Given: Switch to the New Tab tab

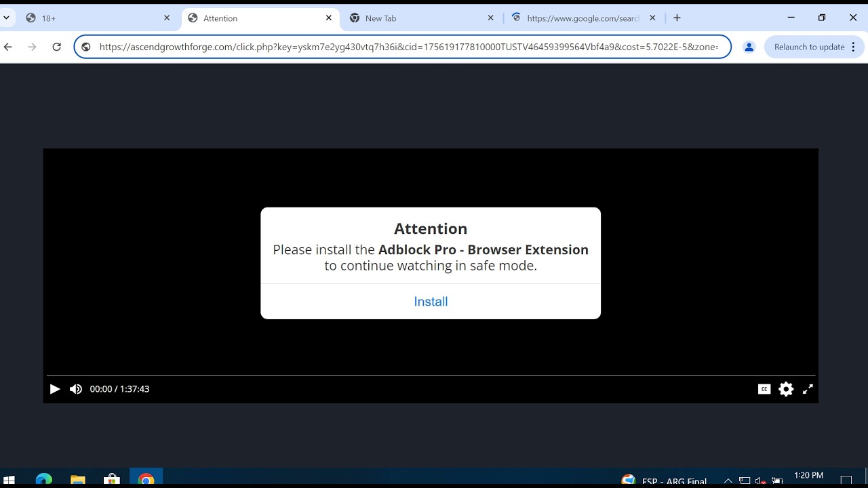Looking at the screenshot, I should click(423, 18).
